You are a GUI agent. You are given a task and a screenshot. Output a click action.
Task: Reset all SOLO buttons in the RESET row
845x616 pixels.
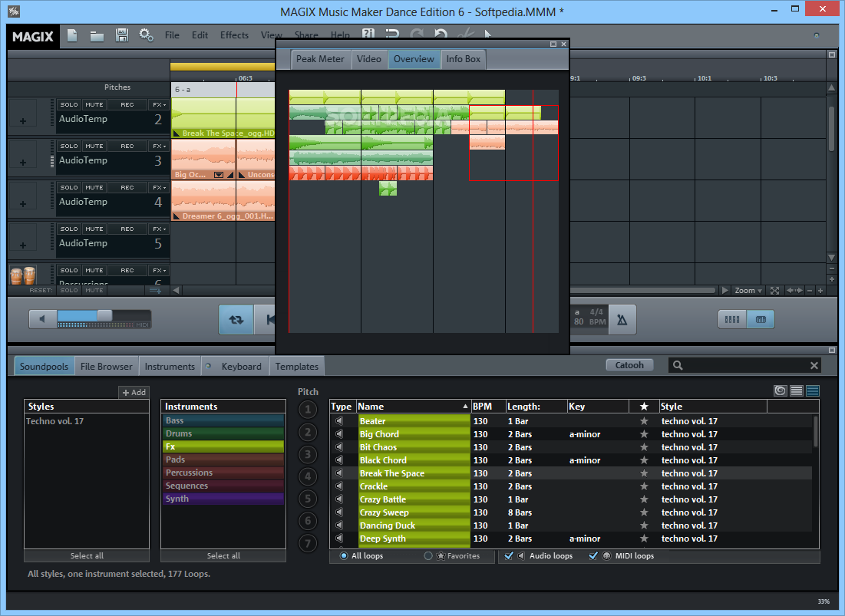tap(69, 290)
